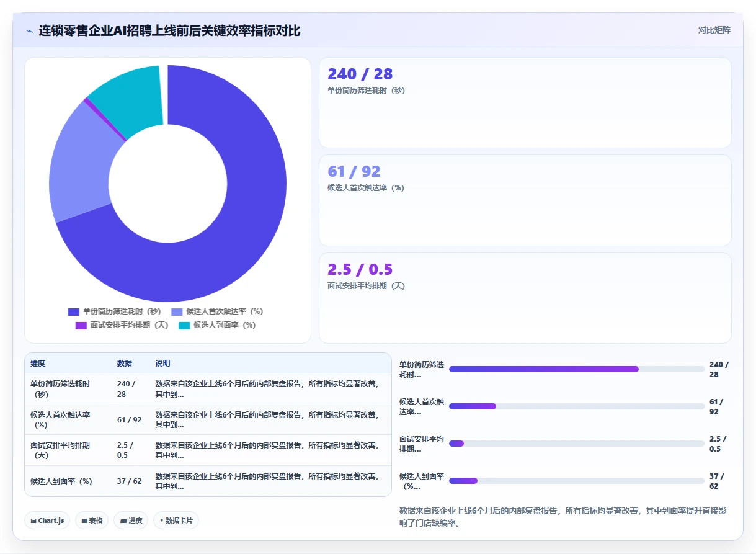Click progress bar for 面试安排平均排期

(x=576, y=444)
